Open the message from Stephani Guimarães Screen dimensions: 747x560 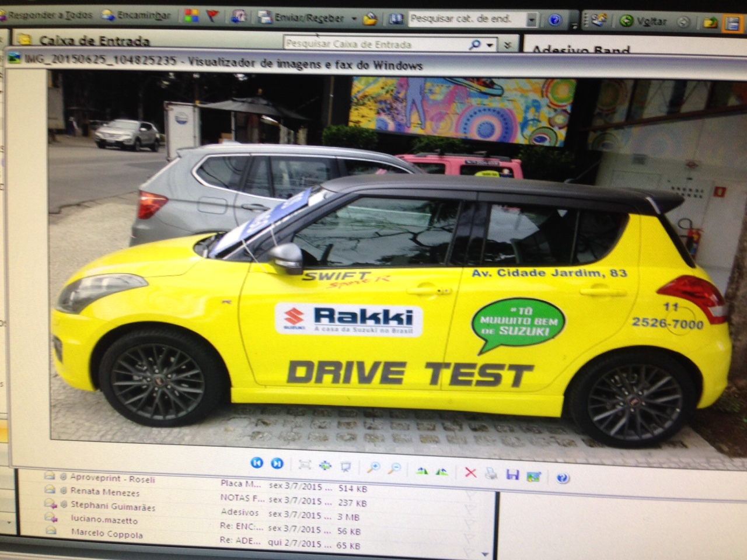coord(113,506)
